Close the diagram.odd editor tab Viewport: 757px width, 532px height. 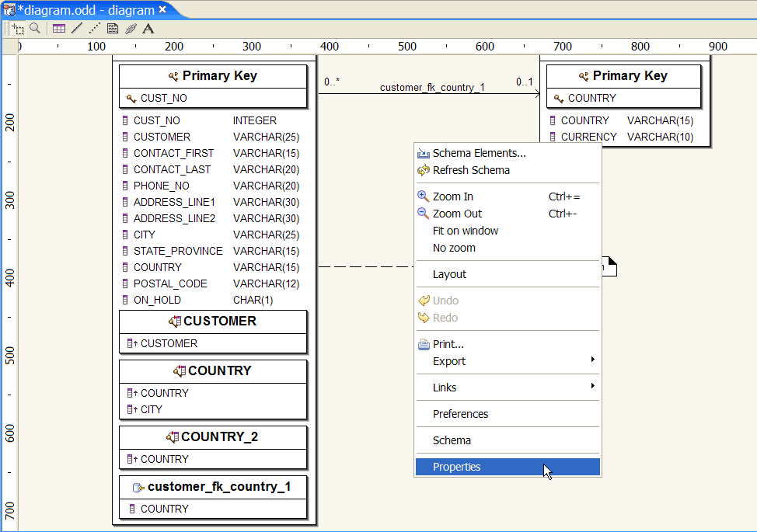coord(162,10)
